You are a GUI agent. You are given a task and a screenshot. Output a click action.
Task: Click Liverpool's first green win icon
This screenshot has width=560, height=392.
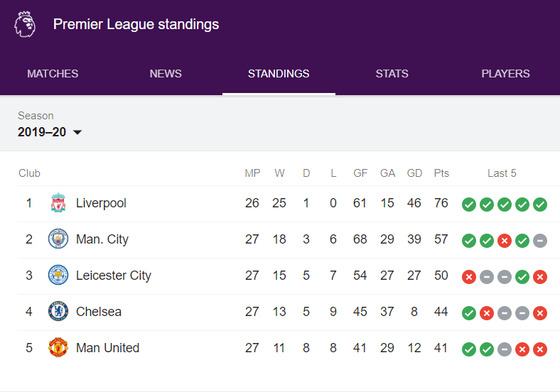click(469, 205)
